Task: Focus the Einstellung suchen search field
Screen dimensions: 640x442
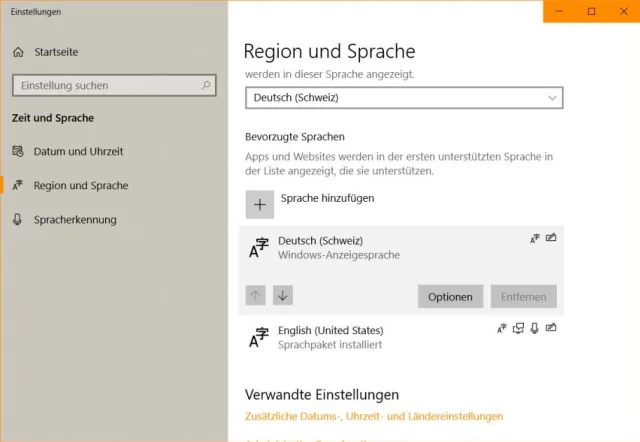Action: (x=105, y=86)
